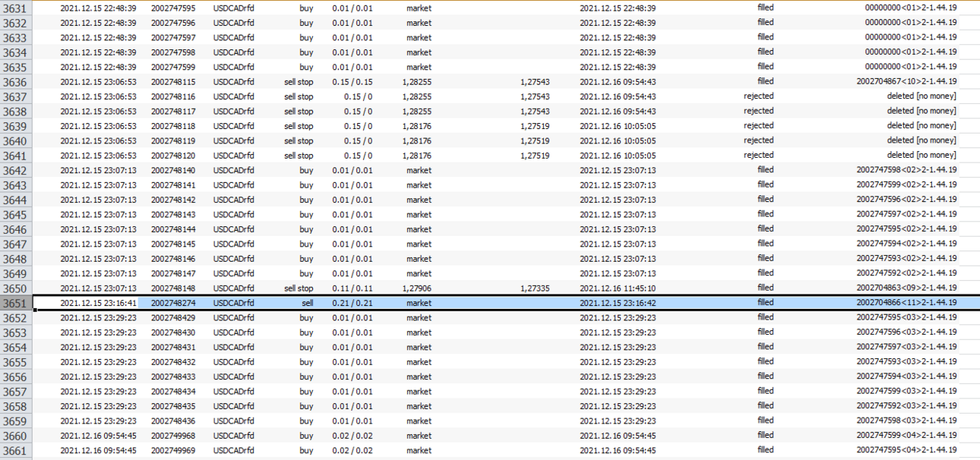Click order number 2002749969
980x460 pixels.
[173, 450]
